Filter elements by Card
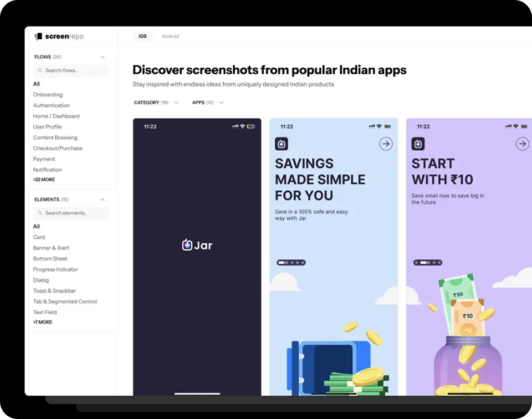The height and width of the screenshot is (419, 532). pos(39,237)
